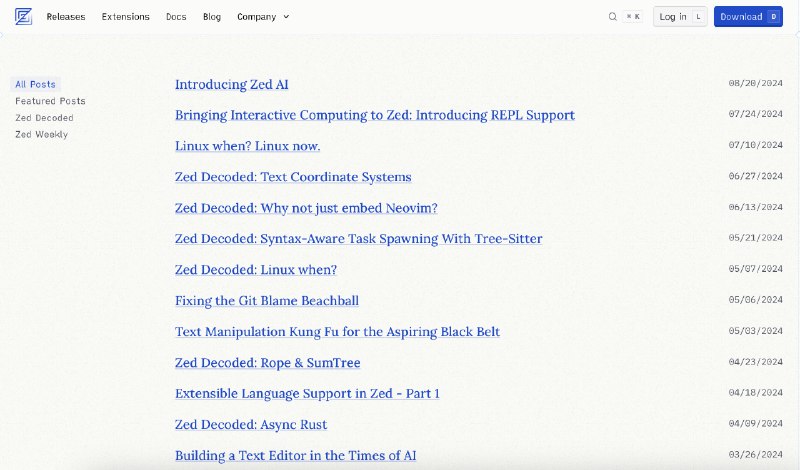Go to the Extensions page

click(126, 17)
